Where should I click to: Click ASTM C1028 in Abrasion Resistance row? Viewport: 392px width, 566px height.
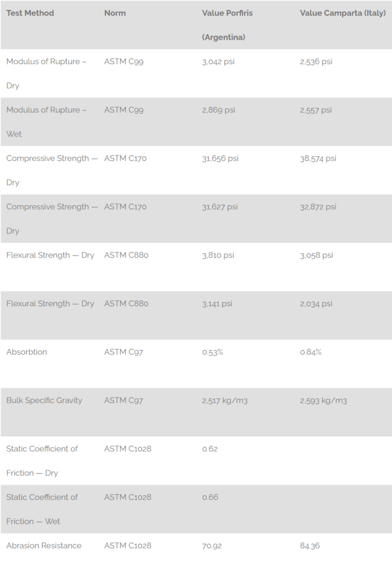pos(128,546)
